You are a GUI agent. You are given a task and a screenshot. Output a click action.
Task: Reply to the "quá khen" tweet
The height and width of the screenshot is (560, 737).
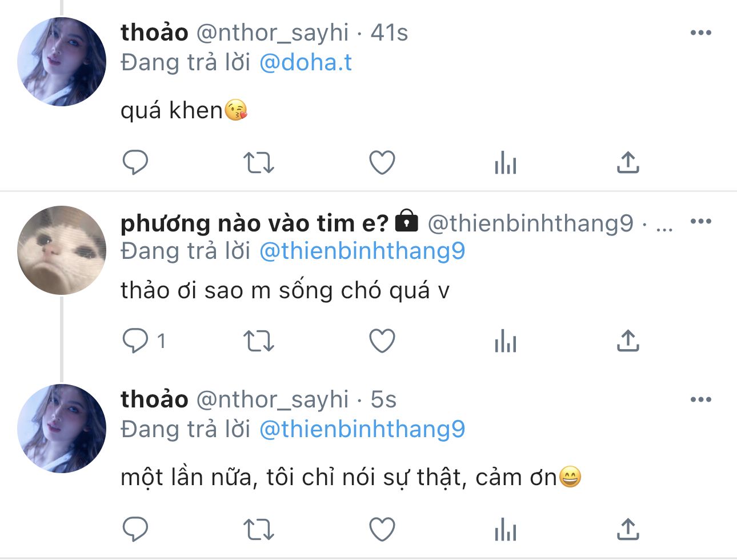point(135,163)
